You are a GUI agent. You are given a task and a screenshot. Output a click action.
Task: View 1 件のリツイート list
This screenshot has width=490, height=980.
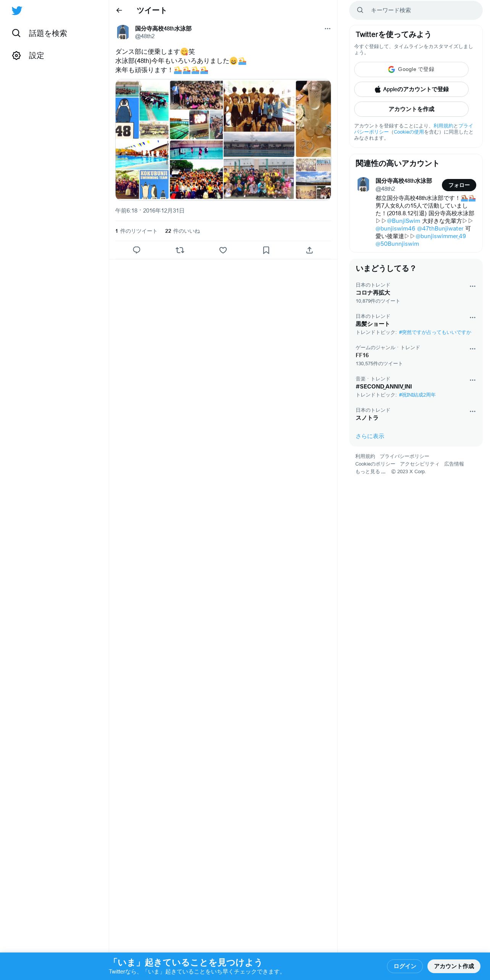point(136,231)
